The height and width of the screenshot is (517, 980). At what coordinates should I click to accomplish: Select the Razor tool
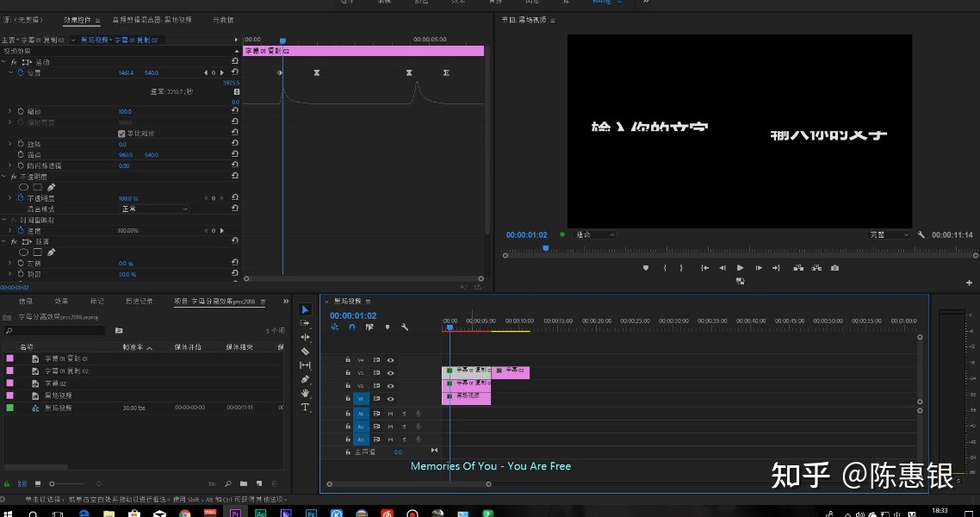point(305,352)
